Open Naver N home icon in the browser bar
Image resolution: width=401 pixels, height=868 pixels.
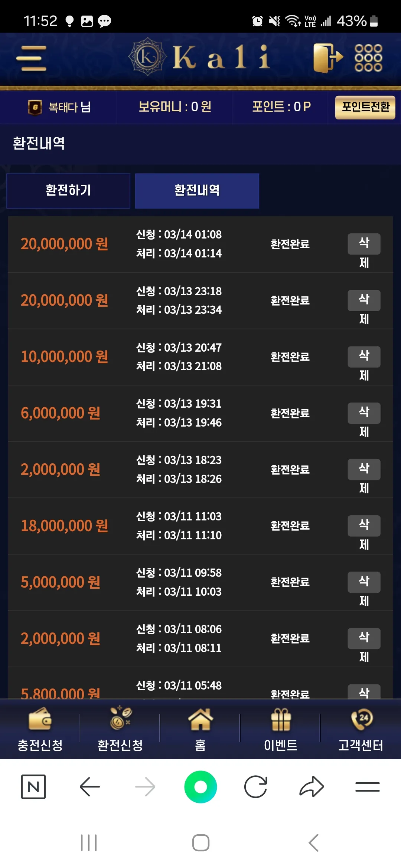click(33, 786)
